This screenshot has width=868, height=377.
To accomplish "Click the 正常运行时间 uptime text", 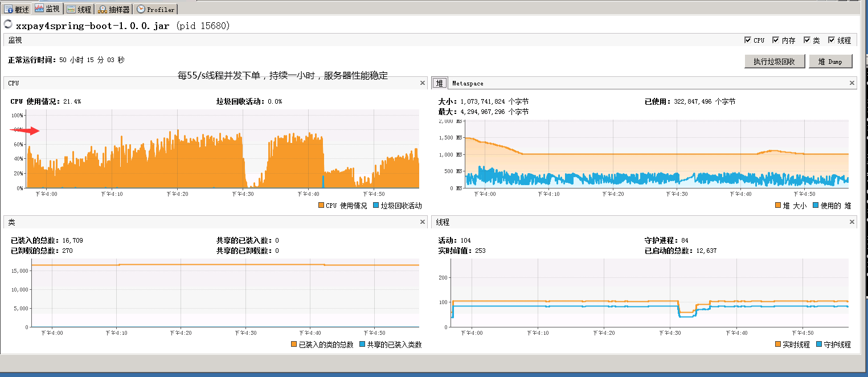I will pos(66,59).
